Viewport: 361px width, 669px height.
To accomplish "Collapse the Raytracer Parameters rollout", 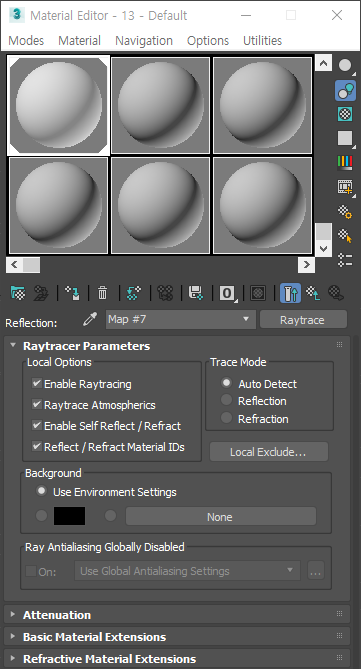I will (13, 345).
